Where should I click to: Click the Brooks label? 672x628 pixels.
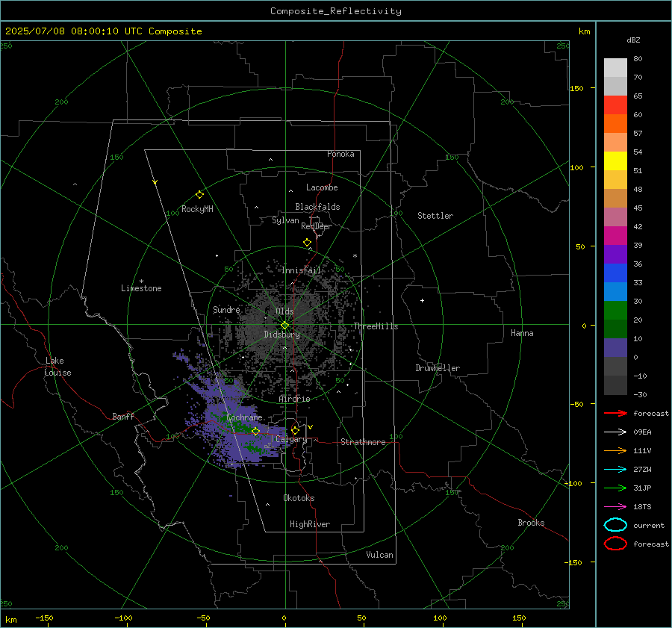point(531,523)
